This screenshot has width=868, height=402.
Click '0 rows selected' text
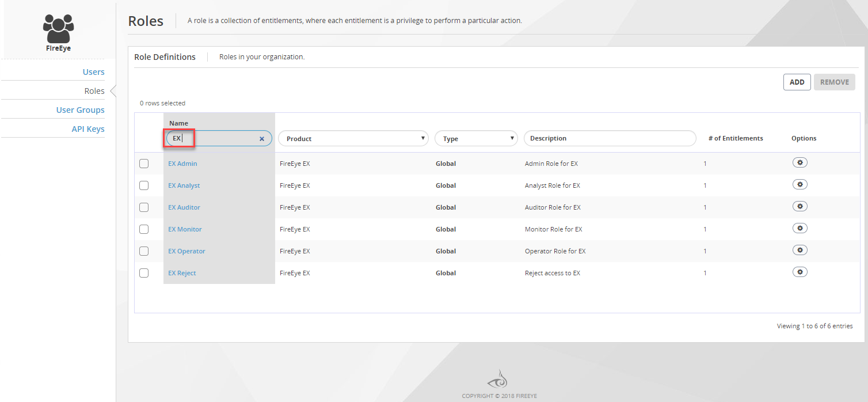coord(163,103)
